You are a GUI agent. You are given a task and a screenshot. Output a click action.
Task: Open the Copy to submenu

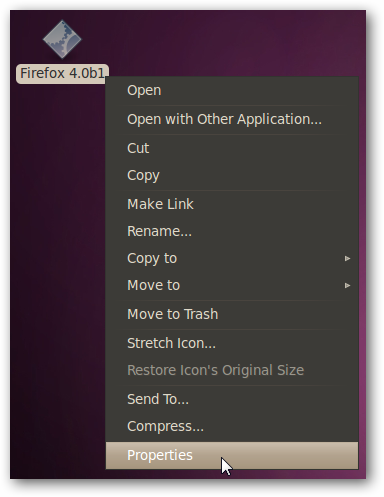(x=232, y=258)
